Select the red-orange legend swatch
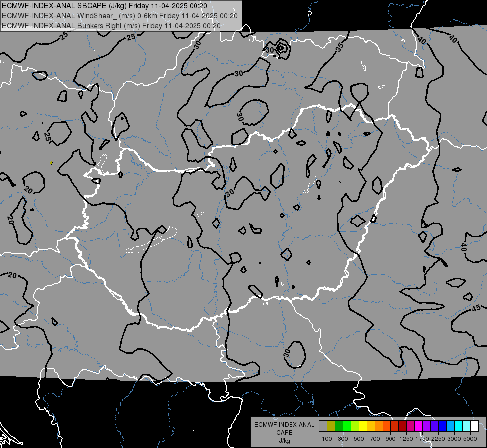 (387, 426)
